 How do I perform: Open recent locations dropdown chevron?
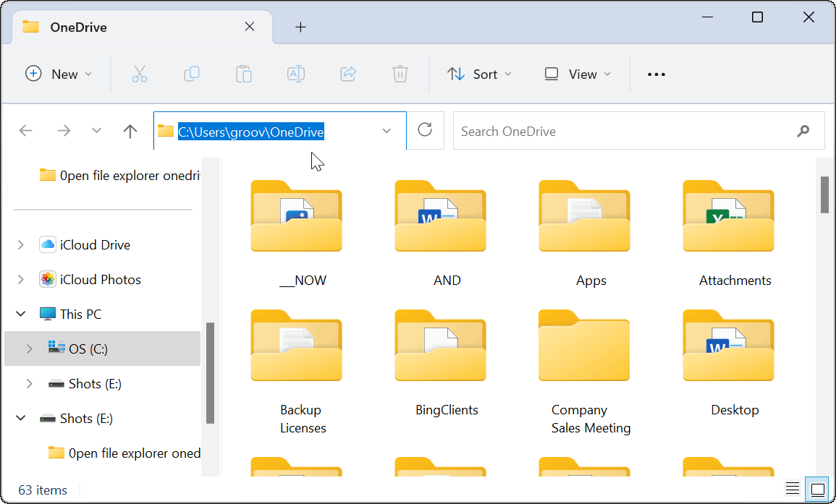coord(96,131)
